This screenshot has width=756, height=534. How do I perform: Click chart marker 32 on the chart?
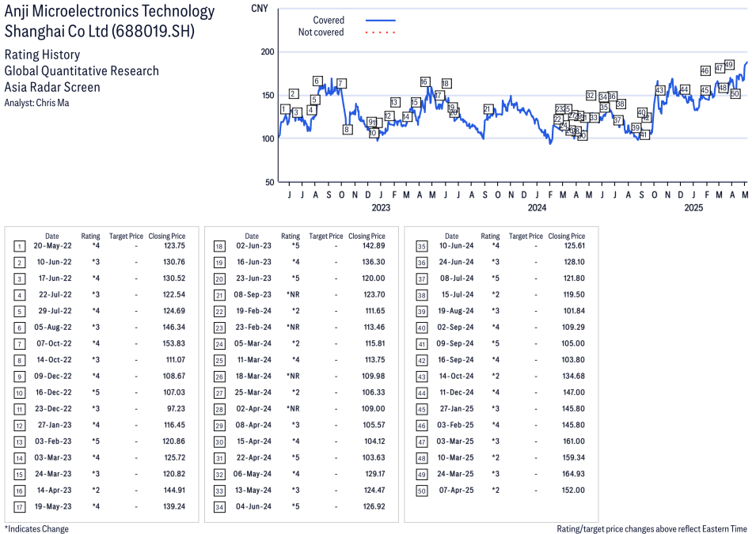coord(591,96)
